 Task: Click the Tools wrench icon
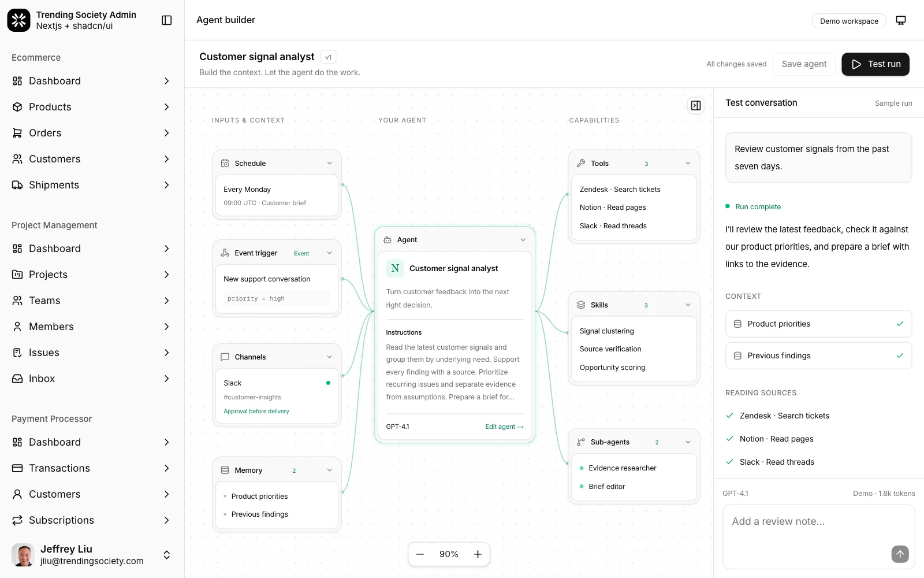(581, 164)
